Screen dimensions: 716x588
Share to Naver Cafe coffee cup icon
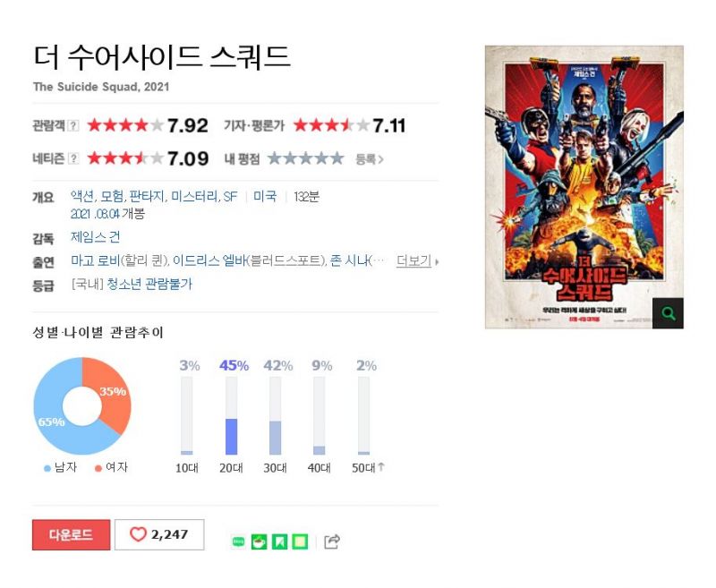tap(259, 541)
